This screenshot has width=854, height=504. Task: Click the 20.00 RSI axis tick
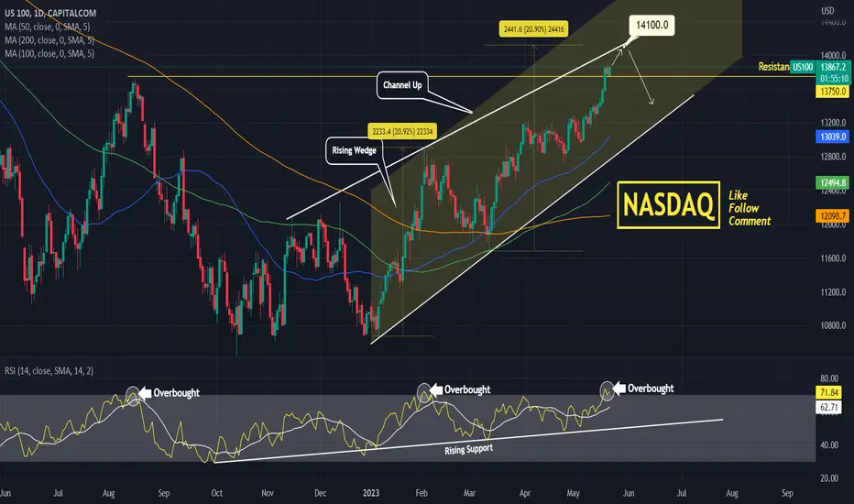(x=829, y=478)
